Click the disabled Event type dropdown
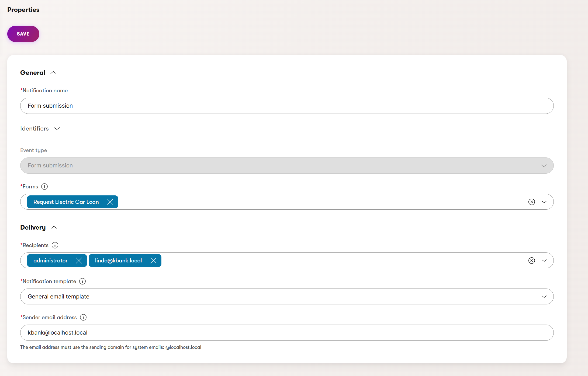Image resolution: width=588 pixels, height=376 pixels. point(287,166)
